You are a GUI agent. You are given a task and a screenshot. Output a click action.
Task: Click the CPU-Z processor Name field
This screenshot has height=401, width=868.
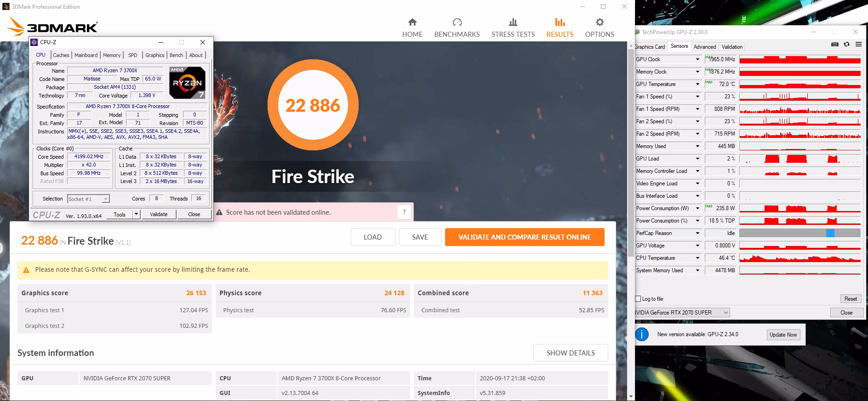coord(115,71)
